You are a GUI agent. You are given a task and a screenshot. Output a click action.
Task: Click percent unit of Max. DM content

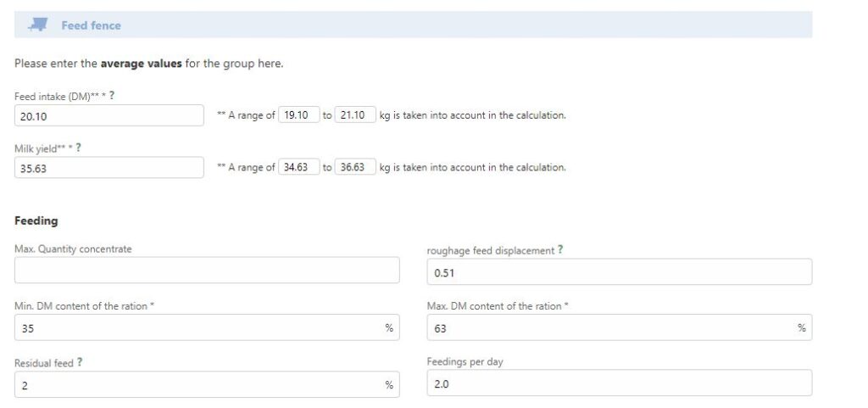tap(801, 328)
